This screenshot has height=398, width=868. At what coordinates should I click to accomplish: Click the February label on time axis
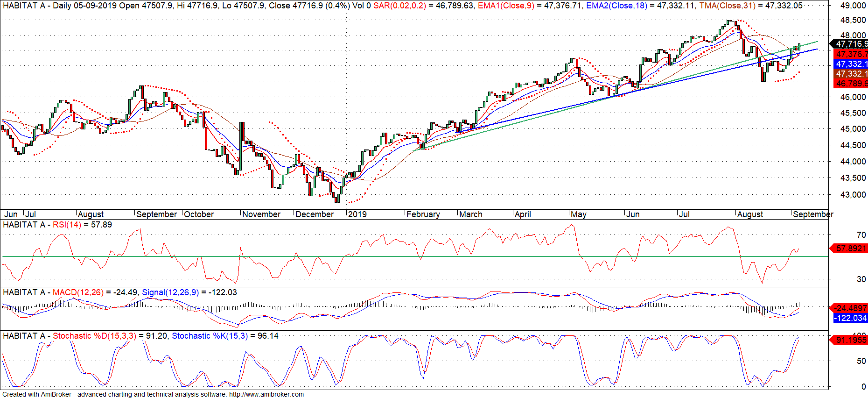click(x=423, y=214)
